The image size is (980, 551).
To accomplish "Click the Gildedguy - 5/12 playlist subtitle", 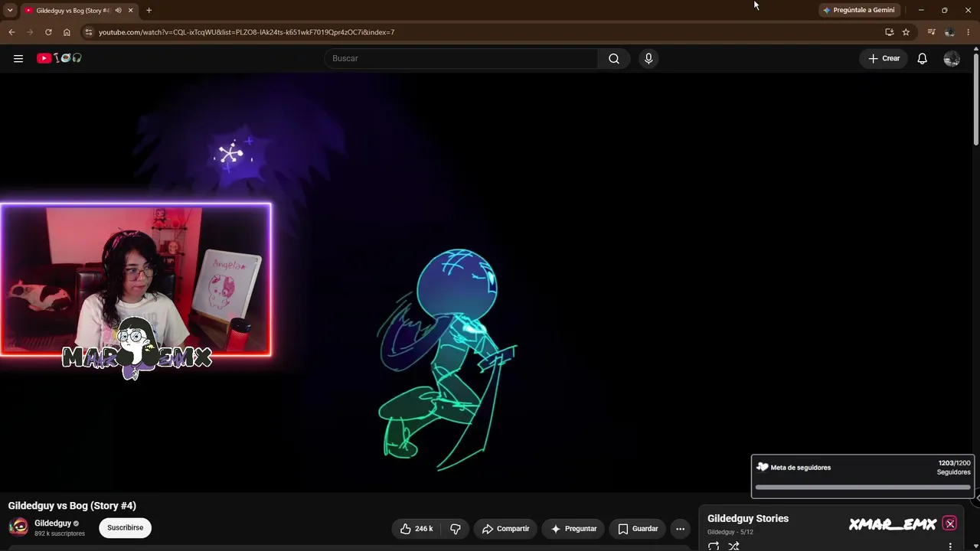I will point(730,532).
